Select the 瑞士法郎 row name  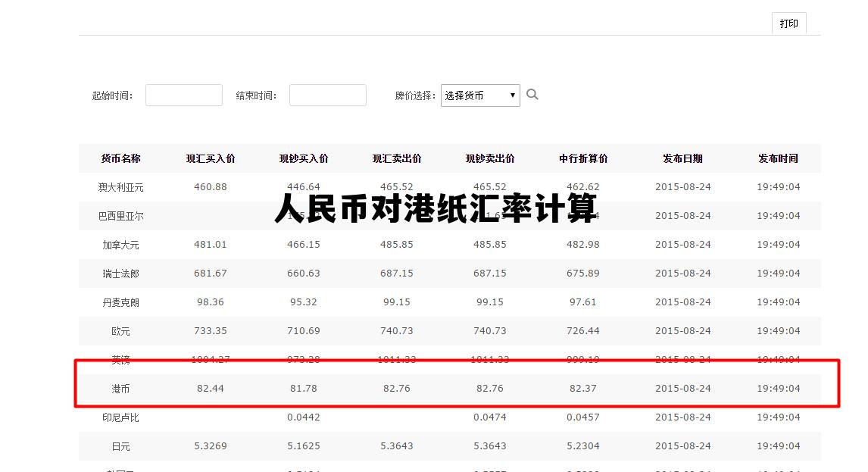(x=121, y=274)
